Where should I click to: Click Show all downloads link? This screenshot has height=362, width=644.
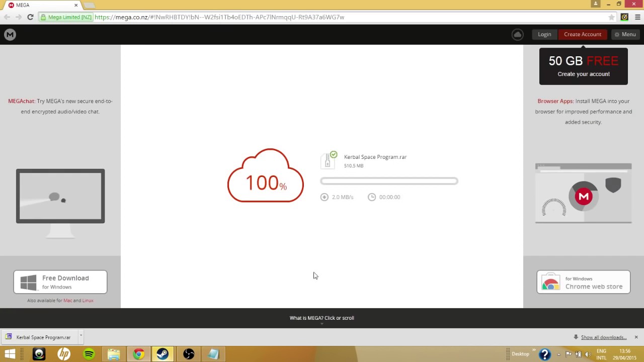tap(604, 337)
